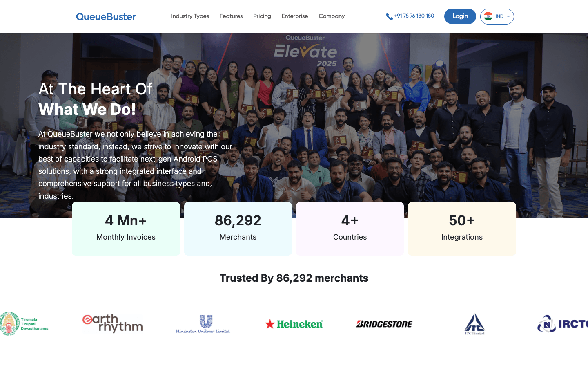
Task: Open the Features menu
Action: (x=231, y=16)
